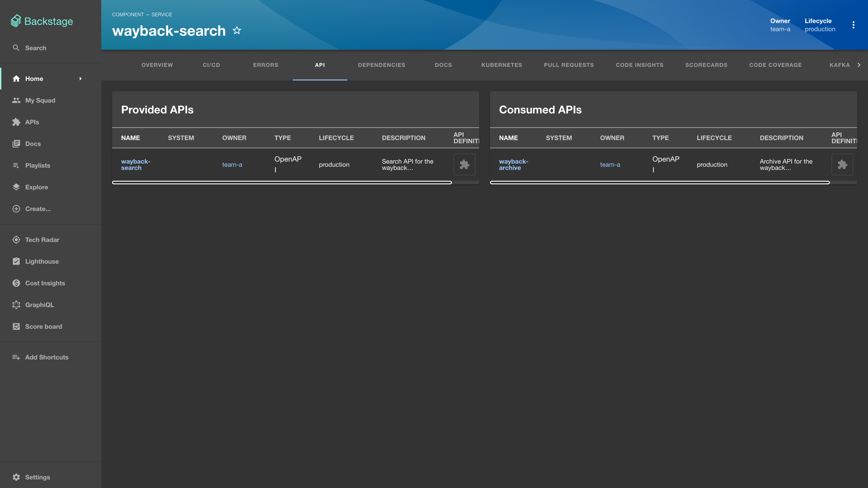
Task: Open Lighthouse from the sidebar
Action: pyautogui.click(x=42, y=261)
